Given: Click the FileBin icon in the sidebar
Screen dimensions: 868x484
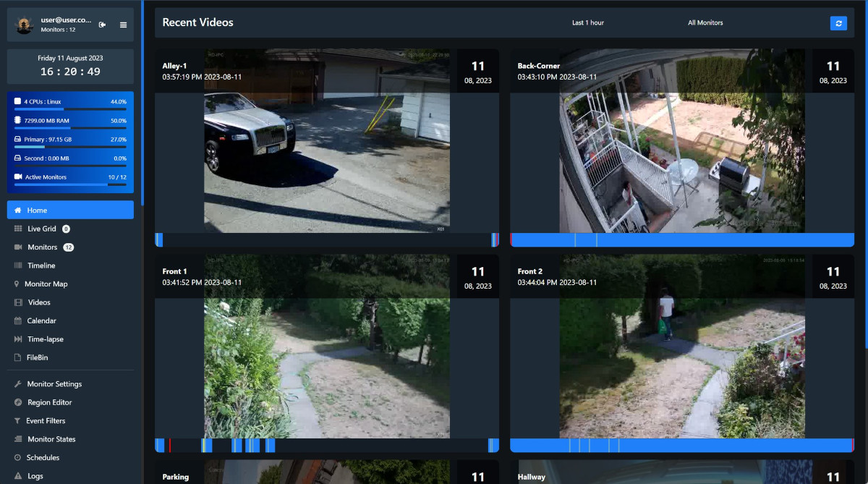Looking at the screenshot, I should (x=18, y=357).
